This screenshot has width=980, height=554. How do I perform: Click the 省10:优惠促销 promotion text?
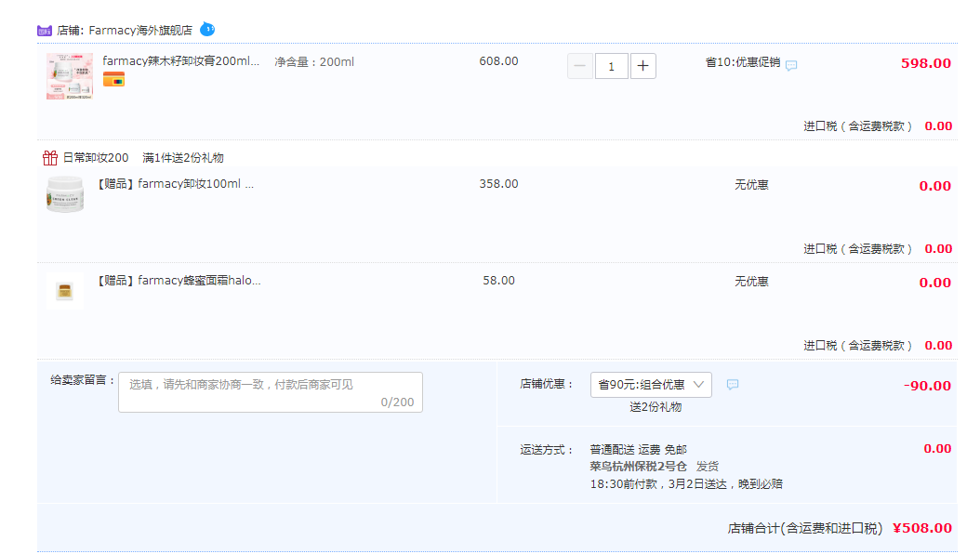(x=743, y=62)
